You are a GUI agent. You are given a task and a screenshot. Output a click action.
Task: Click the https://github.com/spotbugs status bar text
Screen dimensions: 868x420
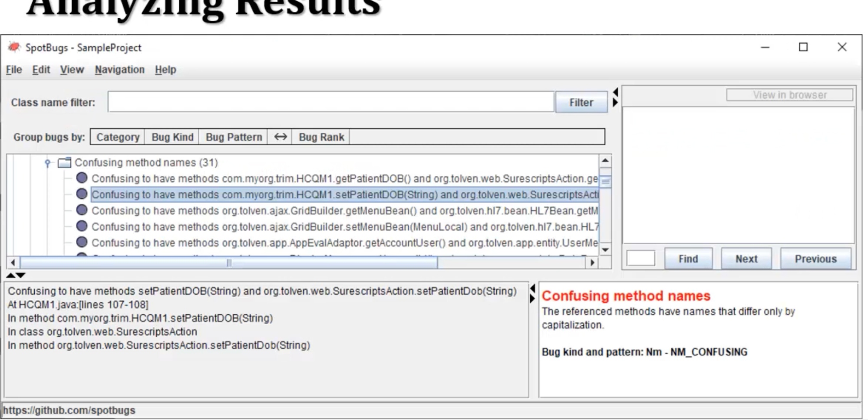[69, 410]
